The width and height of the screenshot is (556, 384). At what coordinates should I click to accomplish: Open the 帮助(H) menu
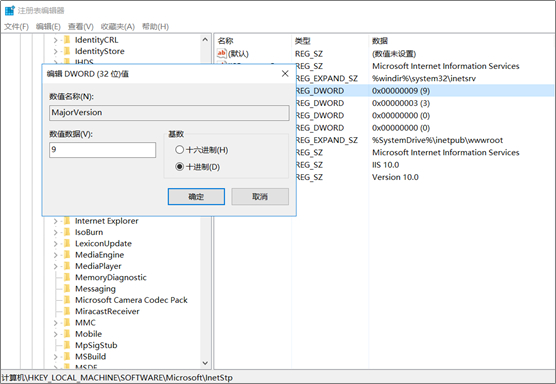(155, 27)
